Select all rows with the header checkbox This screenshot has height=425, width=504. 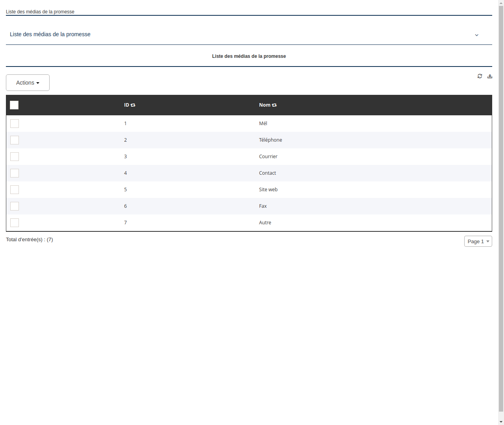pyautogui.click(x=14, y=105)
